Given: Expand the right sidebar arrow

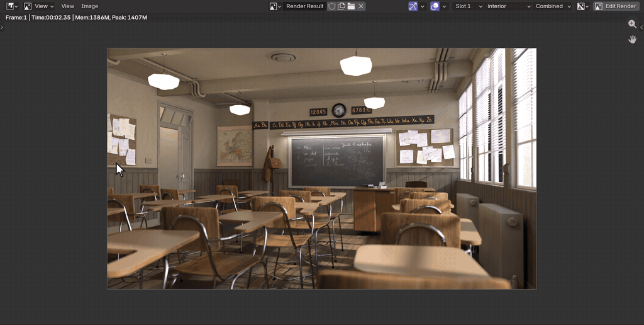Looking at the screenshot, I should [x=641, y=27].
